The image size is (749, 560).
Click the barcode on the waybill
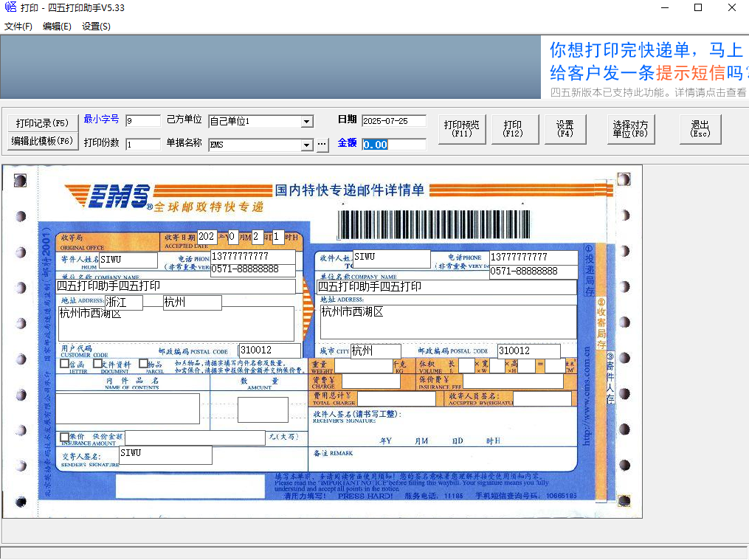tap(434, 224)
